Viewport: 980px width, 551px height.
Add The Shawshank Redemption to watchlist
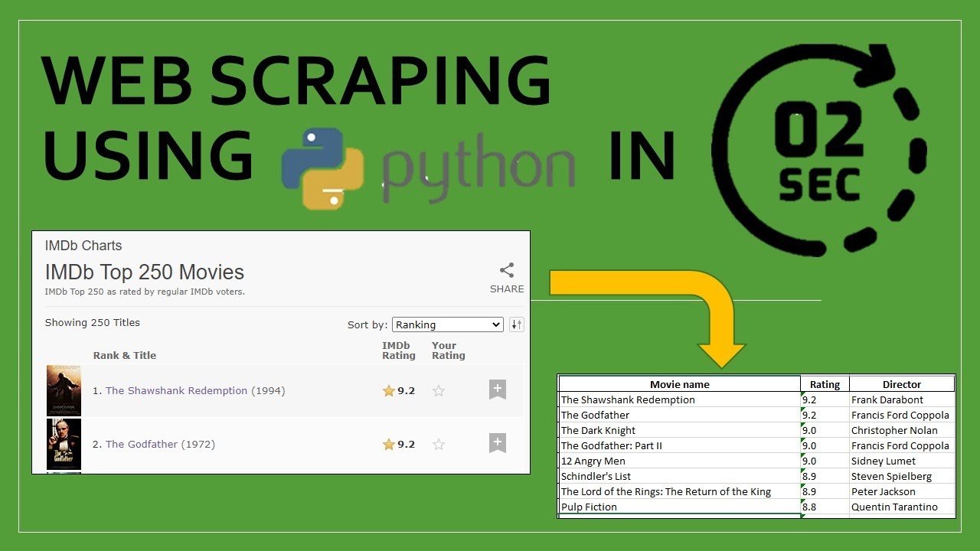498,390
